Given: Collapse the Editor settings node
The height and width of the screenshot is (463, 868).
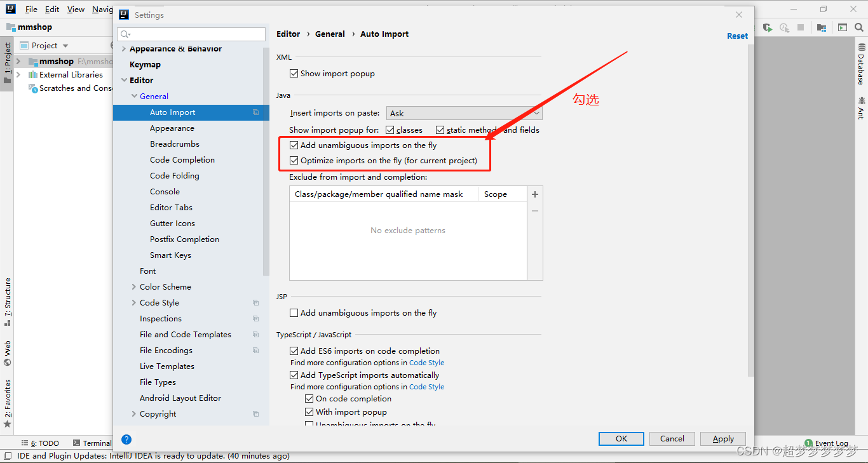Looking at the screenshot, I should 123,81.
